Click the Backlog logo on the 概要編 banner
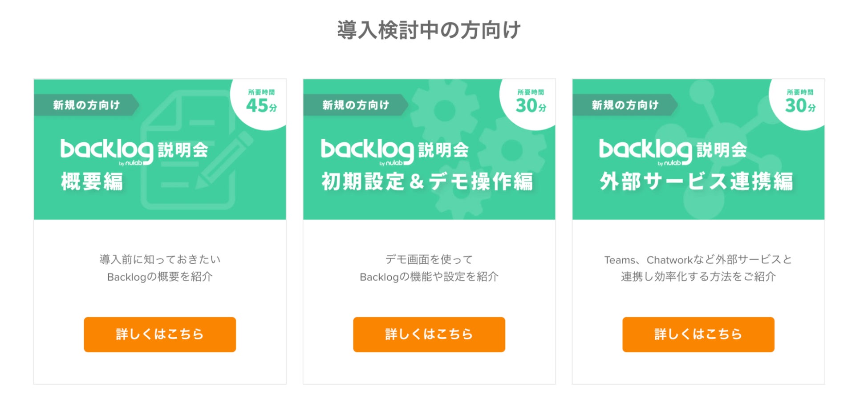 click(106, 150)
